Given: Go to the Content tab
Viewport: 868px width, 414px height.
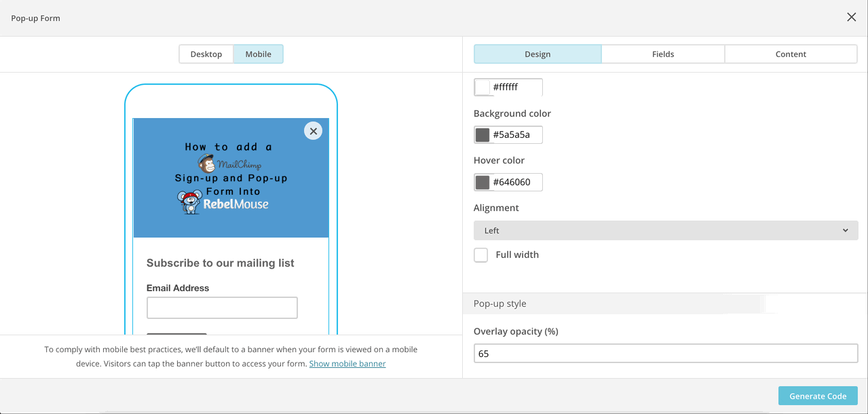Looking at the screenshot, I should click(791, 54).
